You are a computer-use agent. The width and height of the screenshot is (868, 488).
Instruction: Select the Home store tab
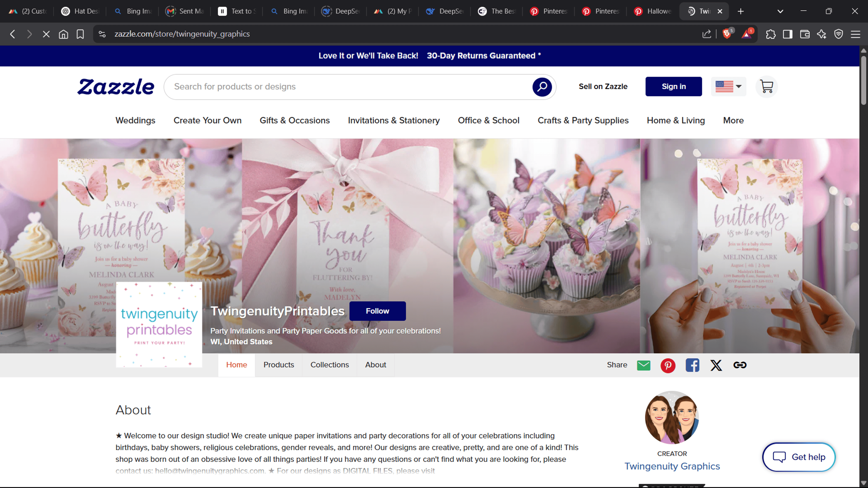point(236,365)
